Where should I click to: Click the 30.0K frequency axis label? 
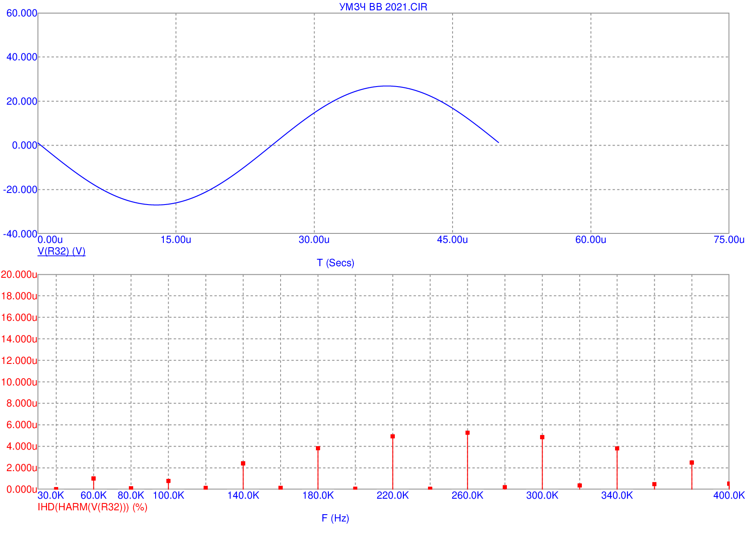pyautogui.click(x=51, y=496)
